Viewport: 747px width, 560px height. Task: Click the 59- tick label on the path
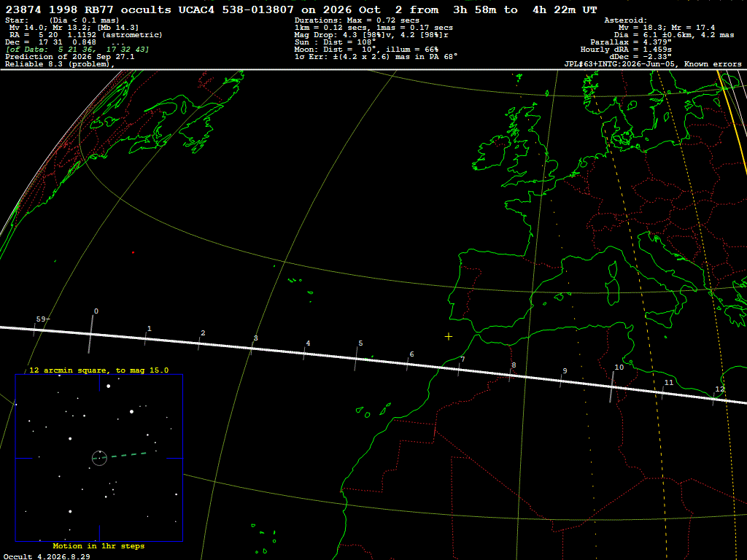tap(43, 319)
